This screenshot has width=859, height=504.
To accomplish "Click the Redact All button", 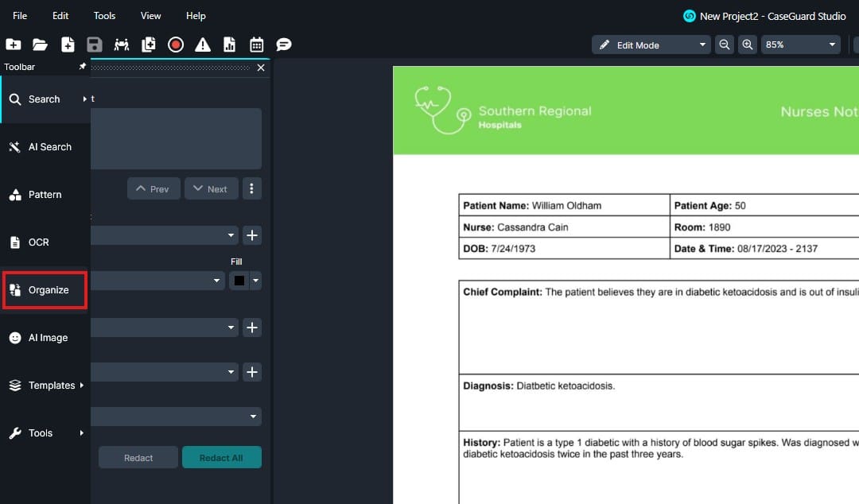I will pos(221,457).
